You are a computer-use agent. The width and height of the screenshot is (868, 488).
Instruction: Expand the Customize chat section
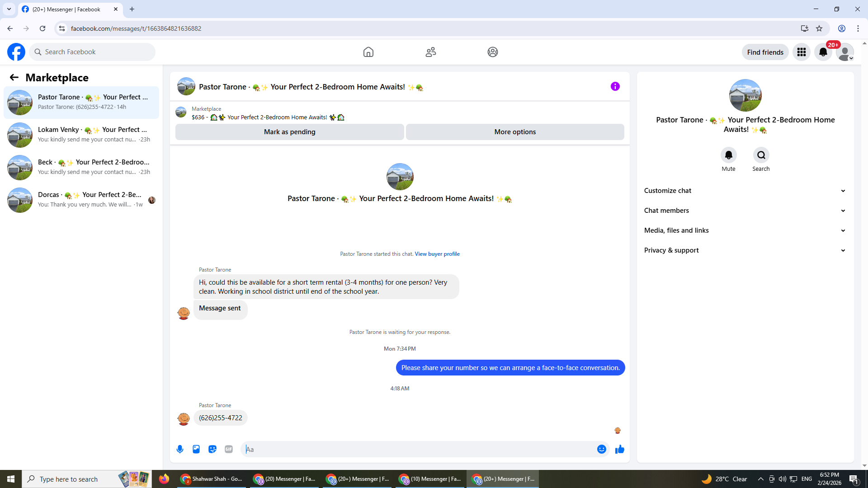[x=745, y=191]
